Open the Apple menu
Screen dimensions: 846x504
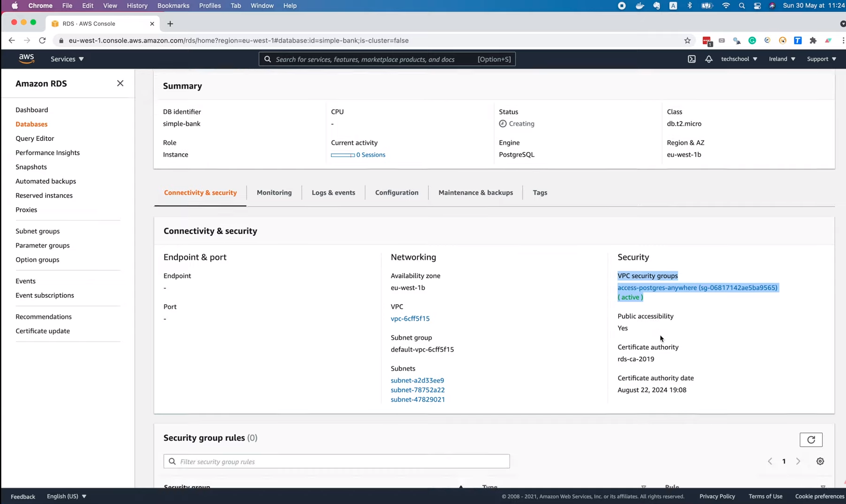(x=15, y=6)
